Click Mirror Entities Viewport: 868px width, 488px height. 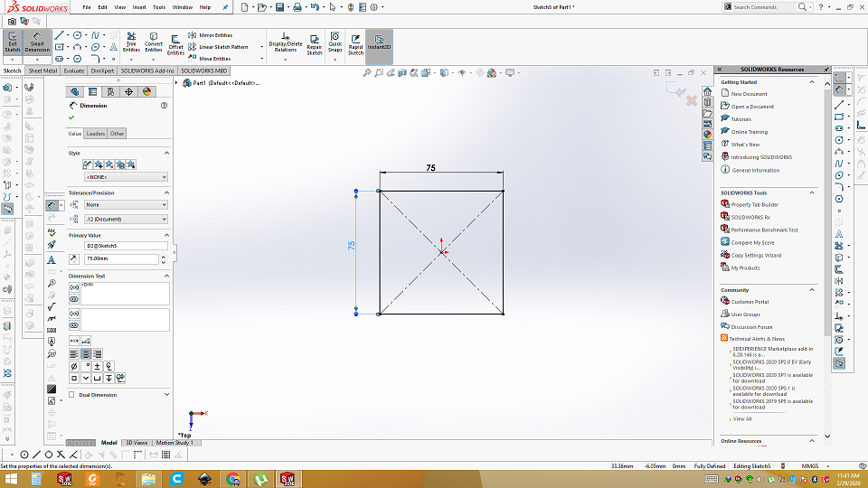click(211, 35)
